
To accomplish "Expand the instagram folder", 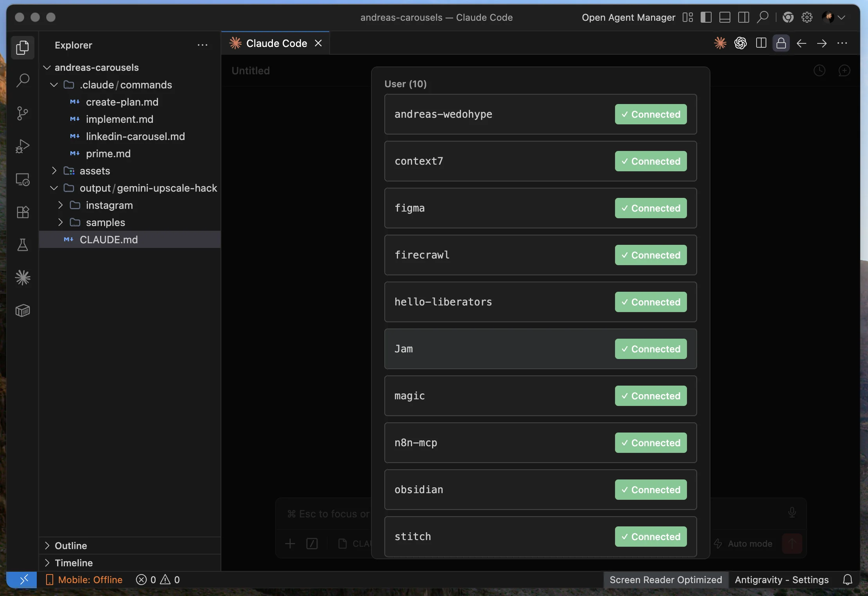I will click(60, 205).
